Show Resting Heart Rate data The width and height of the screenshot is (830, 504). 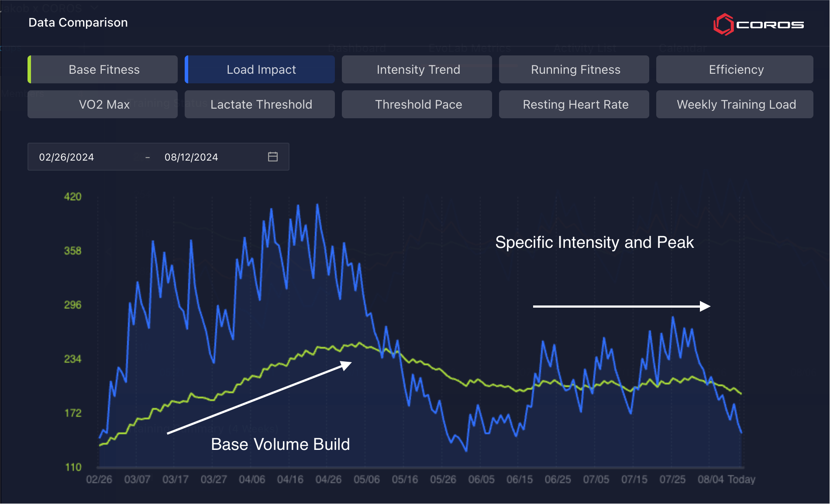point(575,104)
